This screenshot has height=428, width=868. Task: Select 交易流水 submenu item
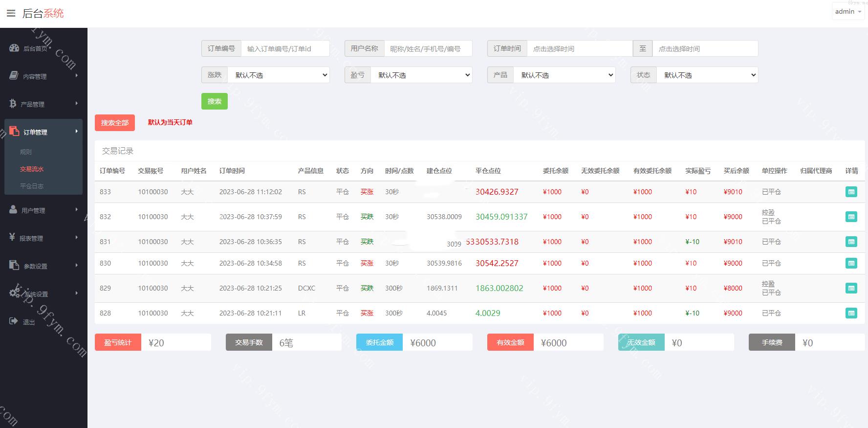coord(32,169)
